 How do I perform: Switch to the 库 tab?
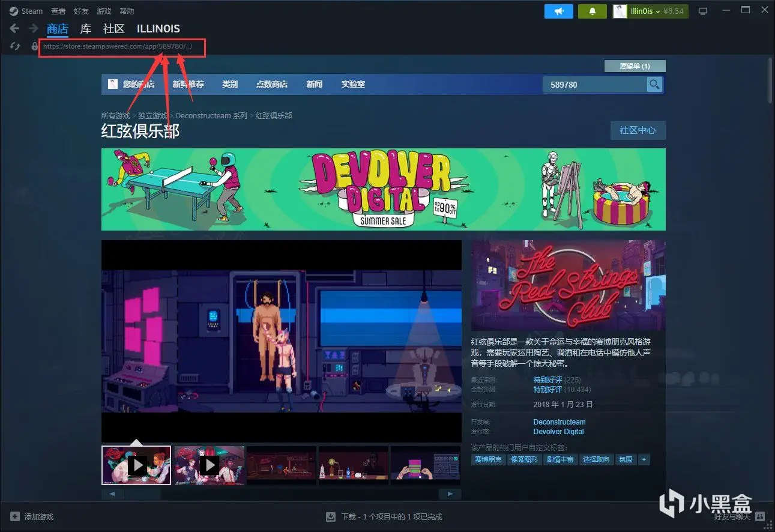[x=86, y=29]
